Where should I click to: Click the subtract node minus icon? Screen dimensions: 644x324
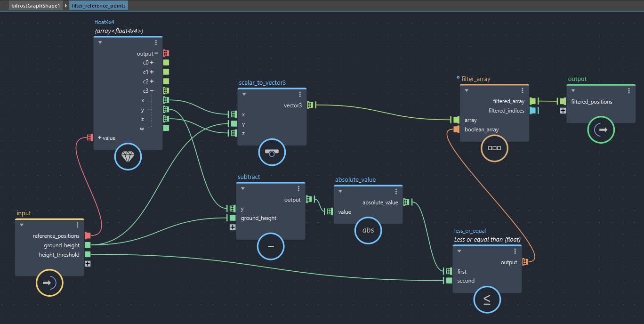coord(271,246)
